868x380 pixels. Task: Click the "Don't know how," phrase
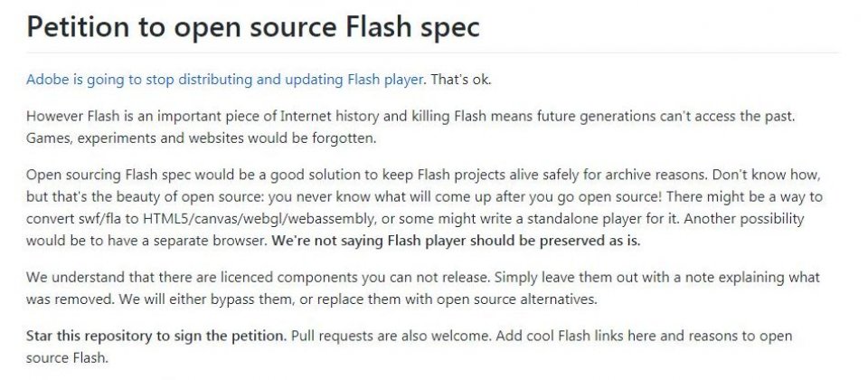pos(766,175)
